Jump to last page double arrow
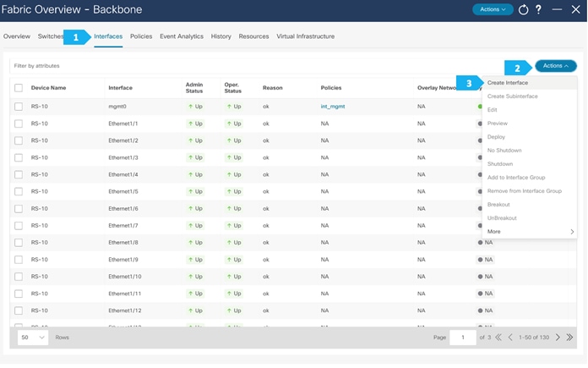588x368 pixels. pyautogui.click(x=569, y=338)
